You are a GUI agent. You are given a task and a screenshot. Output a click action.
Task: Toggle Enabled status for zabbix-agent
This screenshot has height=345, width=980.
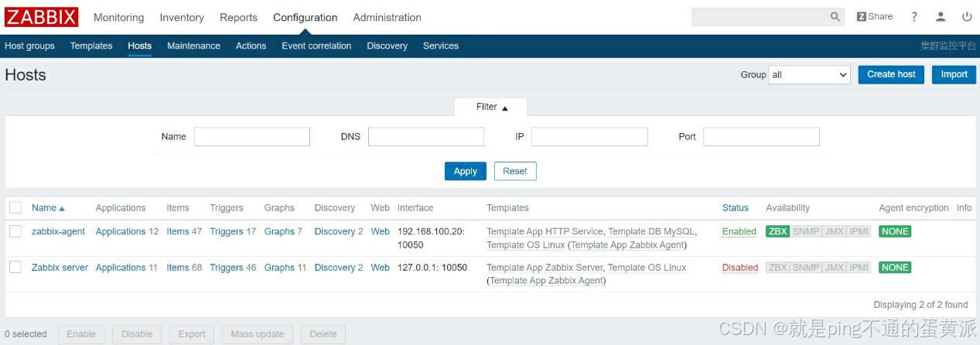739,231
